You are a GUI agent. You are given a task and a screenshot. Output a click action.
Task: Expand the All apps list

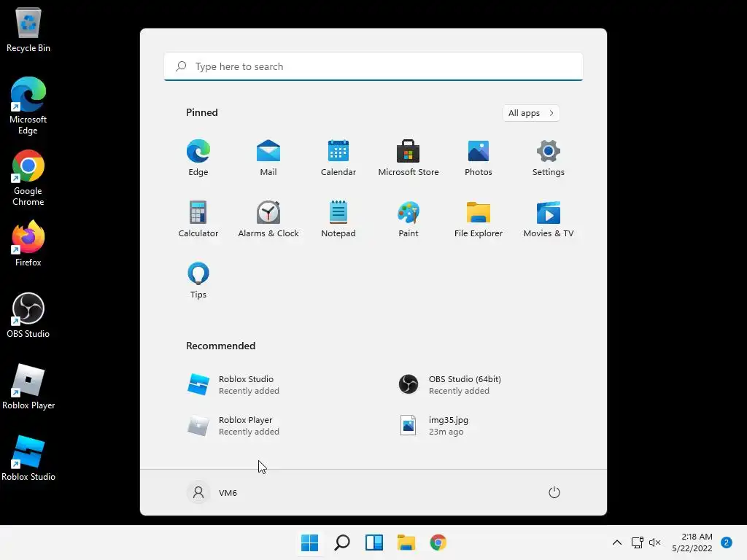[531, 113]
